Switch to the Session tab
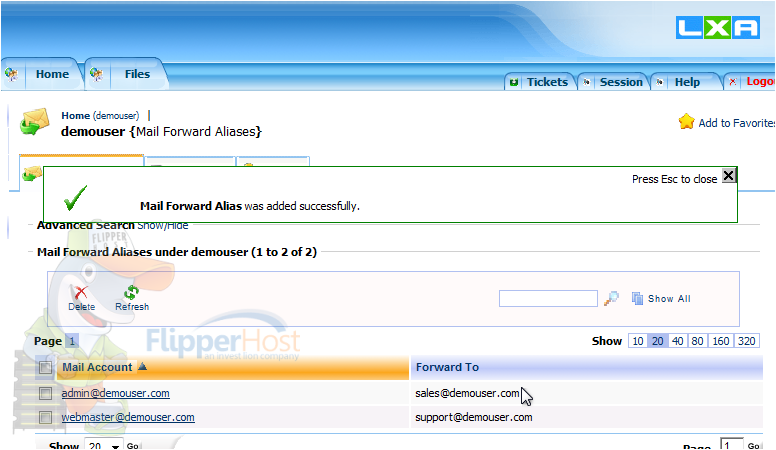 click(621, 82)
